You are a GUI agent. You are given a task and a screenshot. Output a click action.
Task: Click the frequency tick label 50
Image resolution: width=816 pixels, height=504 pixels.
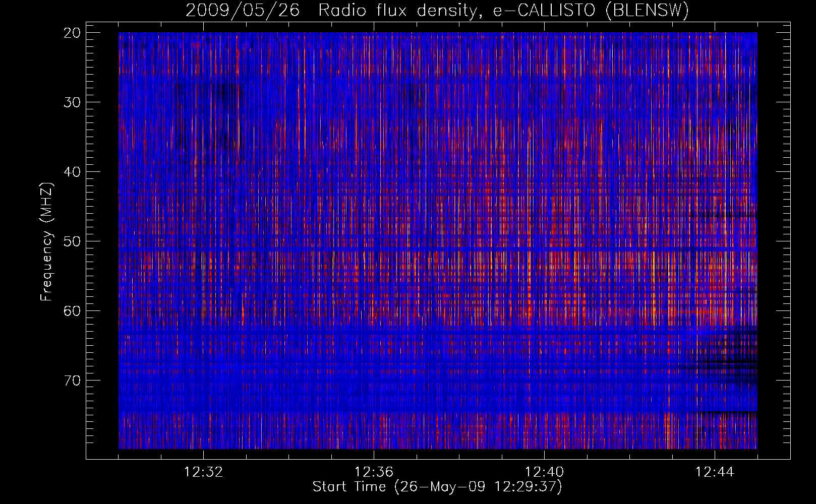pyautogui.click(x=73, y=241)
